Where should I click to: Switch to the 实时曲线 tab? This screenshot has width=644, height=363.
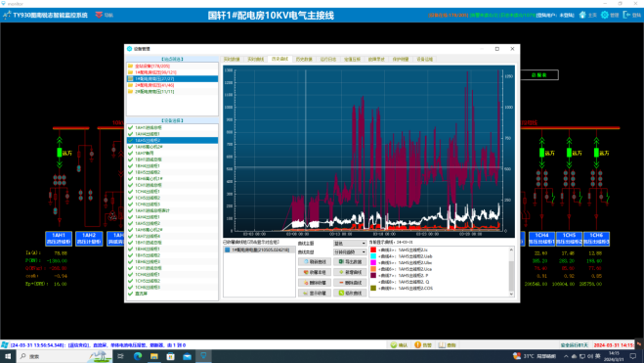tap(255, 60)
